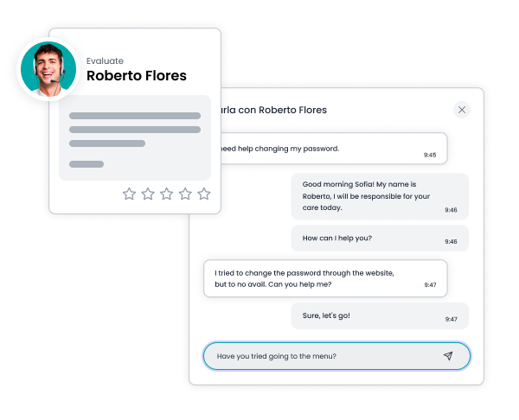The width and height of the screenshot is (519, 420).
Task: Click the fourth rating star
Action: [185, 194]
